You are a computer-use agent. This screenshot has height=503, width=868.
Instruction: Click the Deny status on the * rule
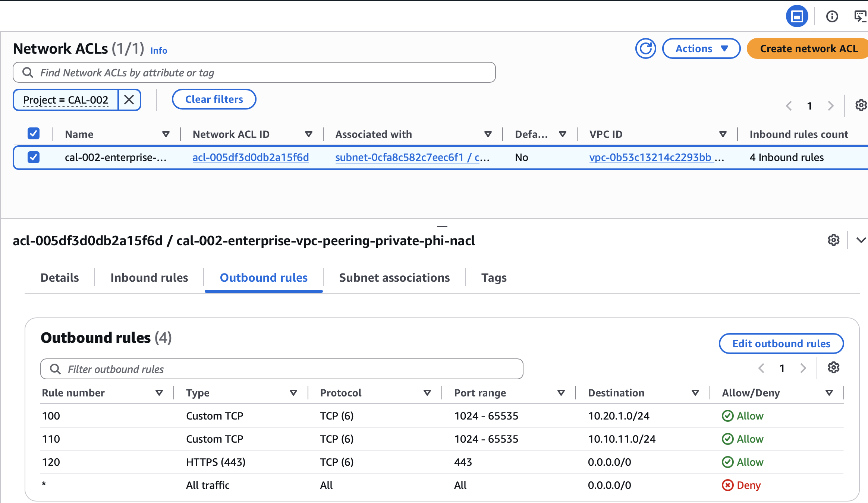click(x=741, y=485)
